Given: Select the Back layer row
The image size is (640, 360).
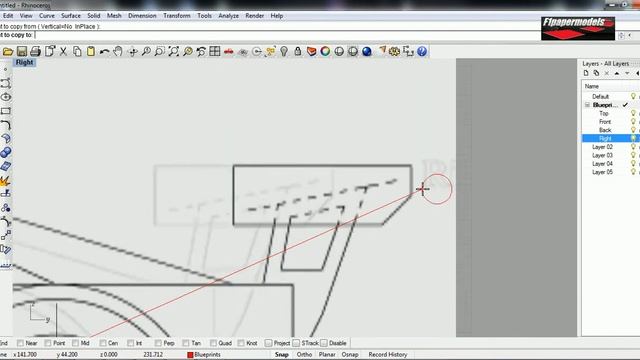Looking at the screenshot, I should coord(611,130).
